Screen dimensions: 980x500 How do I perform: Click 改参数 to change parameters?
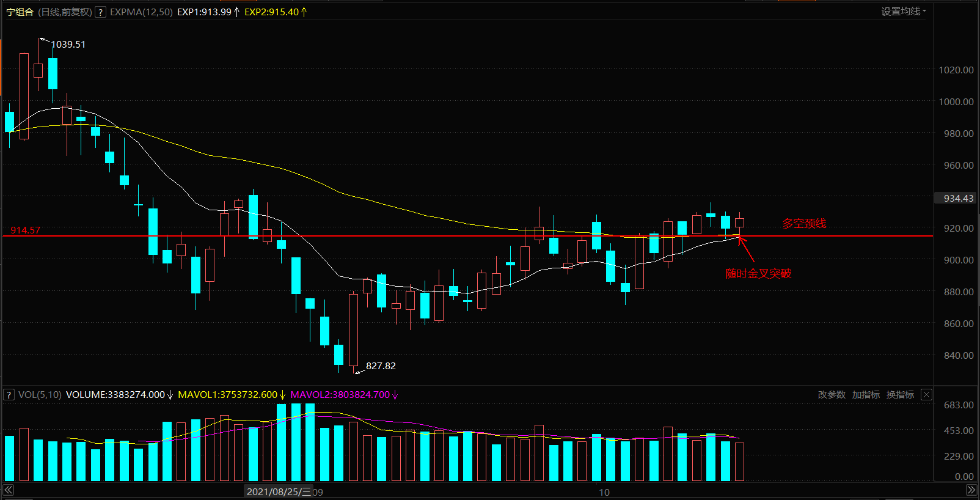pos(832,395)
